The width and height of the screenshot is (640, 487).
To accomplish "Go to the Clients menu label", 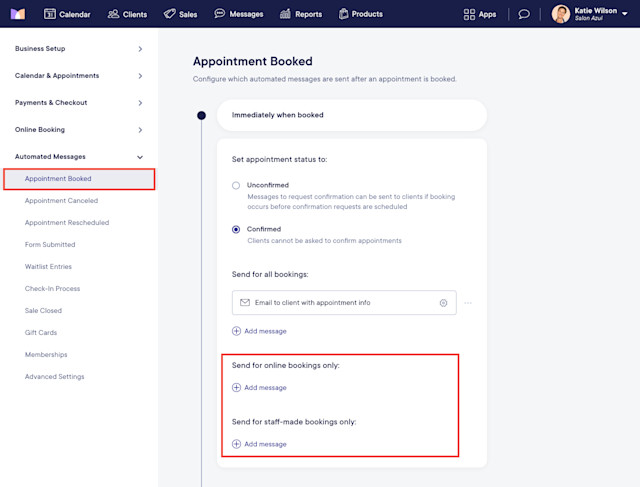I will click(135, 14).
